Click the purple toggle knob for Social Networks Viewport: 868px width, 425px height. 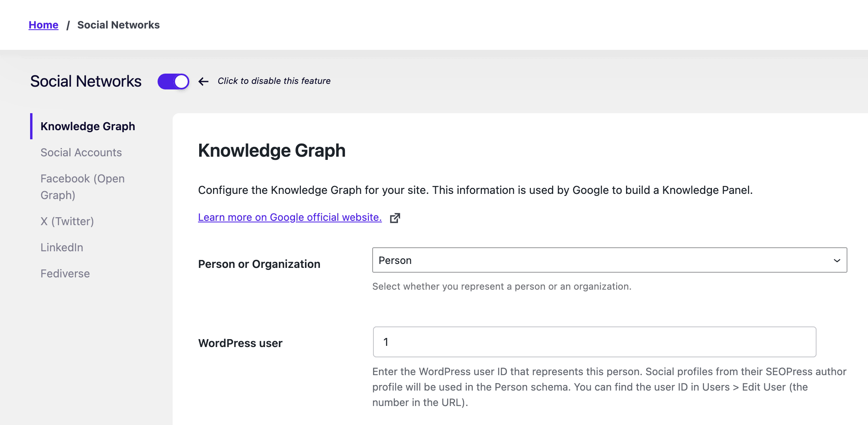point(180,81)
